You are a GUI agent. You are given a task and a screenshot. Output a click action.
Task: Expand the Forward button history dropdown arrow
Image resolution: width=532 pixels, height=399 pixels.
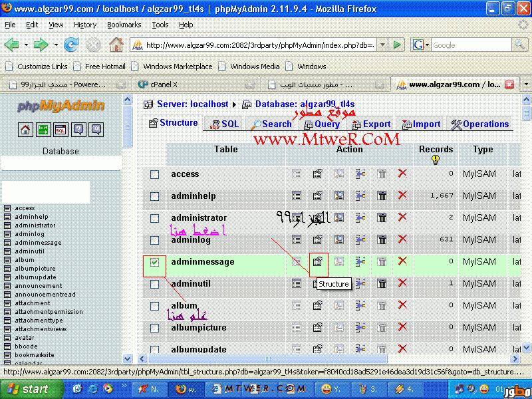[55, 45]
